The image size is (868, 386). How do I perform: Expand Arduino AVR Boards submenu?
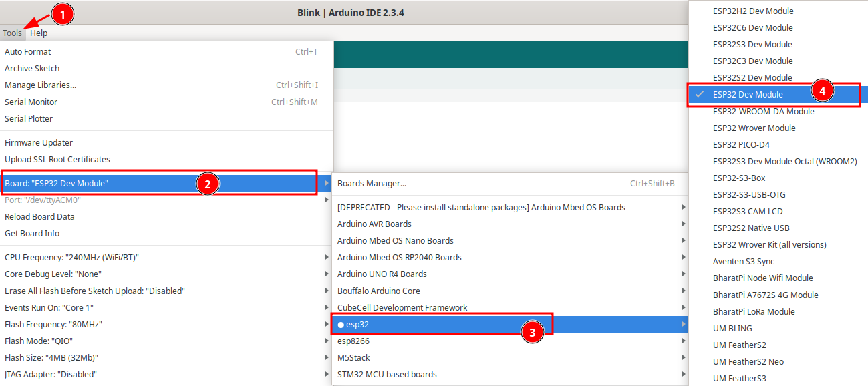pyautogui.click(x=511, y=224)
